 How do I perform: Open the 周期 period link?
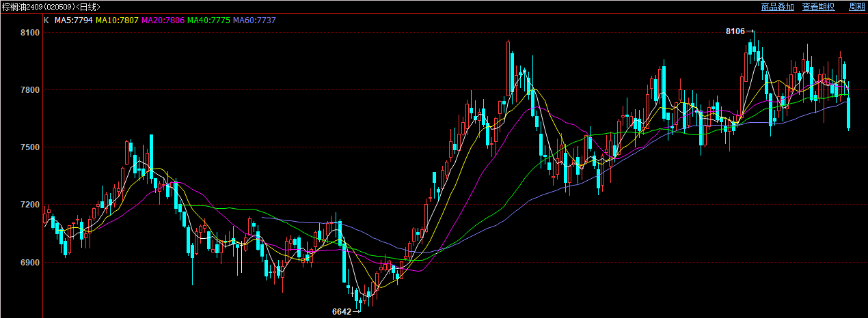point(857,7)
